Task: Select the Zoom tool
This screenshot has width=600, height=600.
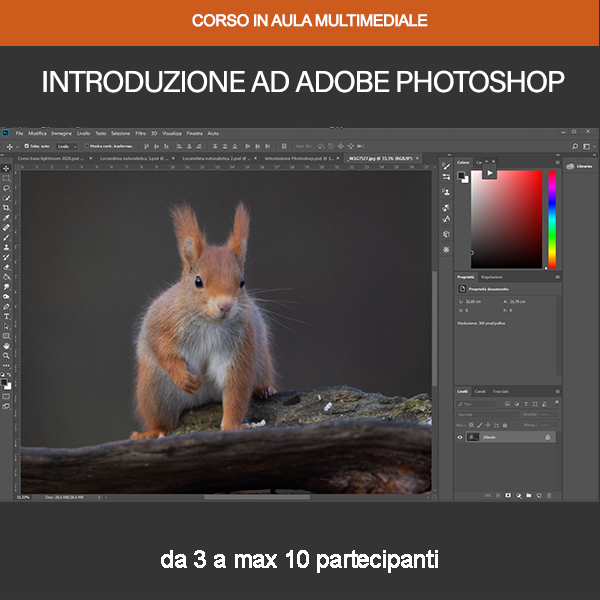Action: (x=6, y=355)
